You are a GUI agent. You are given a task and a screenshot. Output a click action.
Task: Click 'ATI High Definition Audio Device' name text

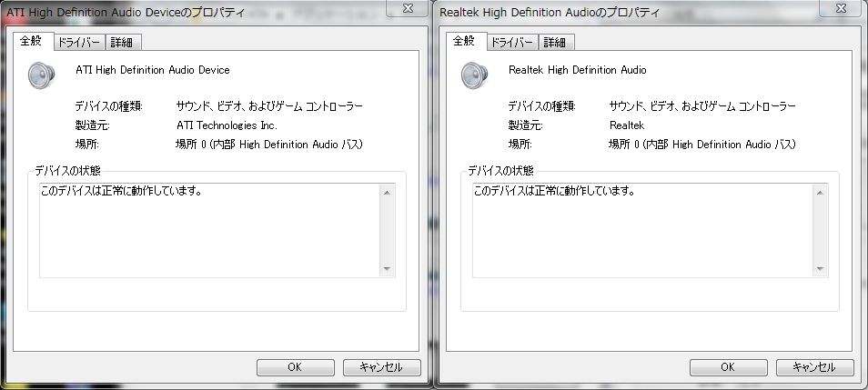coord(152,70)
